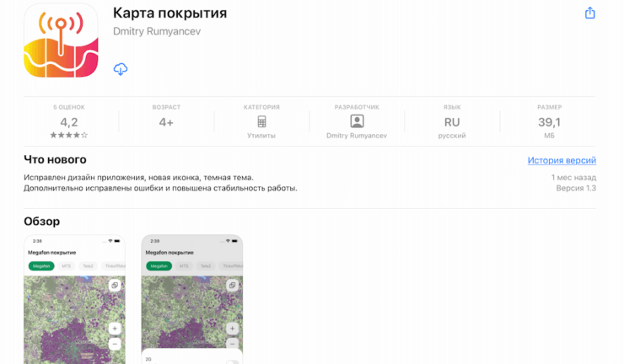Tap the Карта покрытия app title

point(170,13)
